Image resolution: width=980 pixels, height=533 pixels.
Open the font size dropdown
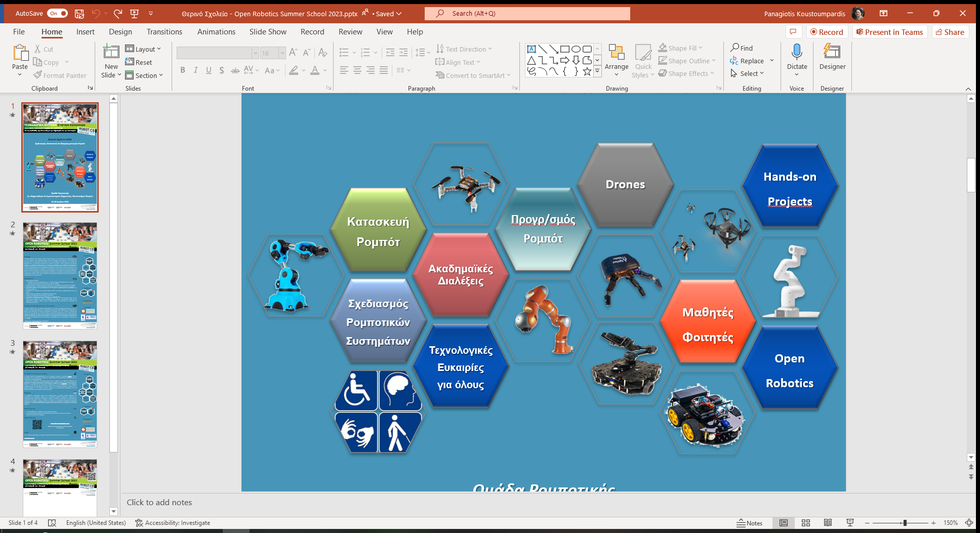282,53
